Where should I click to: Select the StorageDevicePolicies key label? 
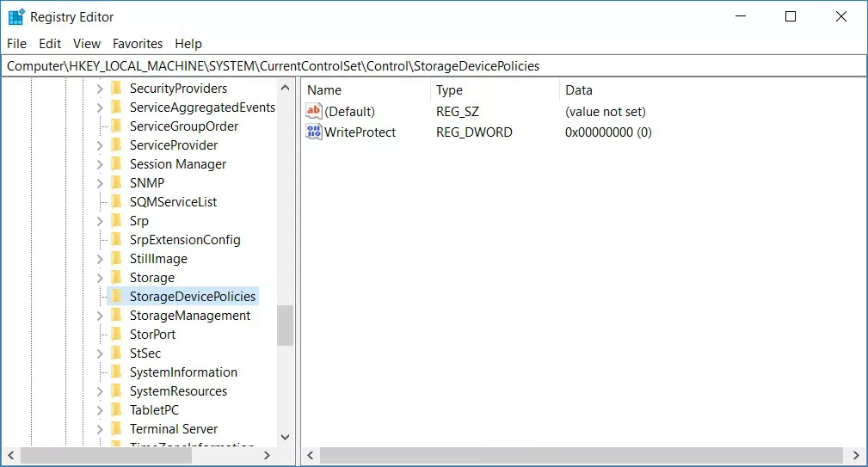click(x=192, y=297)
